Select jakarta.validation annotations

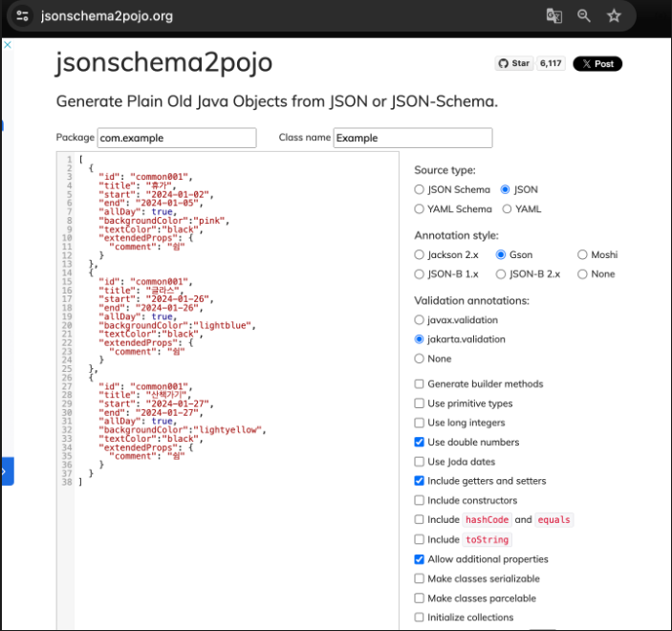click(x=419, y=339)
